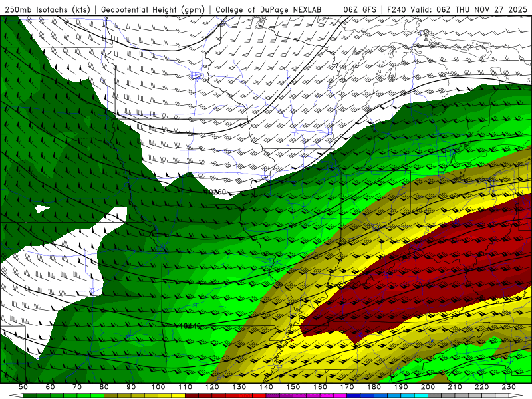Viewport: 532px width, 399px height.
Task: Click the '250mb Isotachs (kts)' title text
Action: pos(48,10)
